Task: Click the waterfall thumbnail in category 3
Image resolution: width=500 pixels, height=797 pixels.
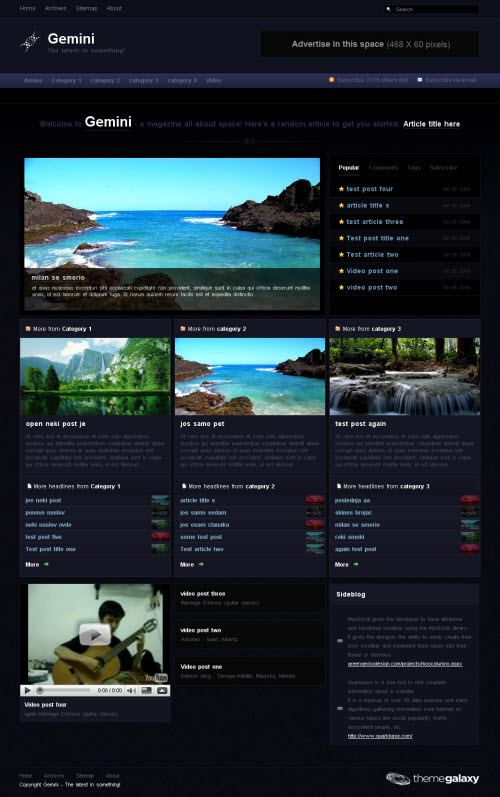Action: pyautogui.click(x=405, y=377)
